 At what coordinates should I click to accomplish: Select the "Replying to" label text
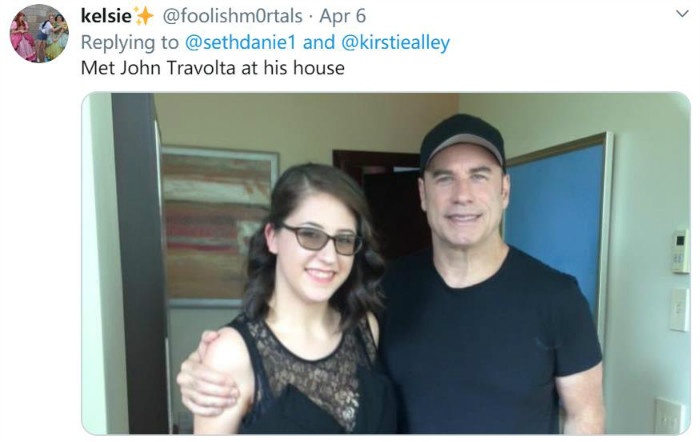coord(129,43)
